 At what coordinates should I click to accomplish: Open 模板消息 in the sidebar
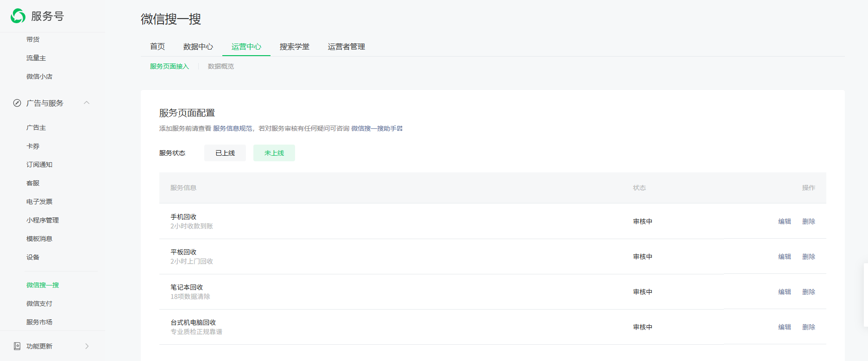click(39, 239)
